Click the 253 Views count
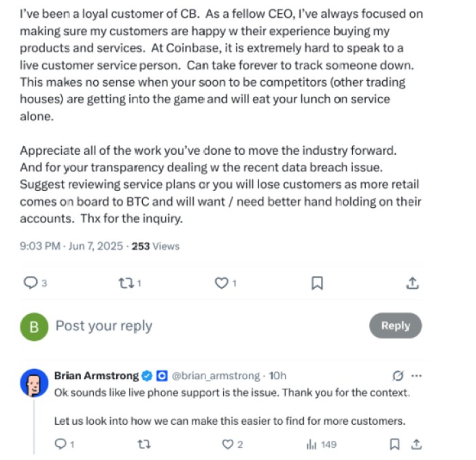 pos(155,246)
